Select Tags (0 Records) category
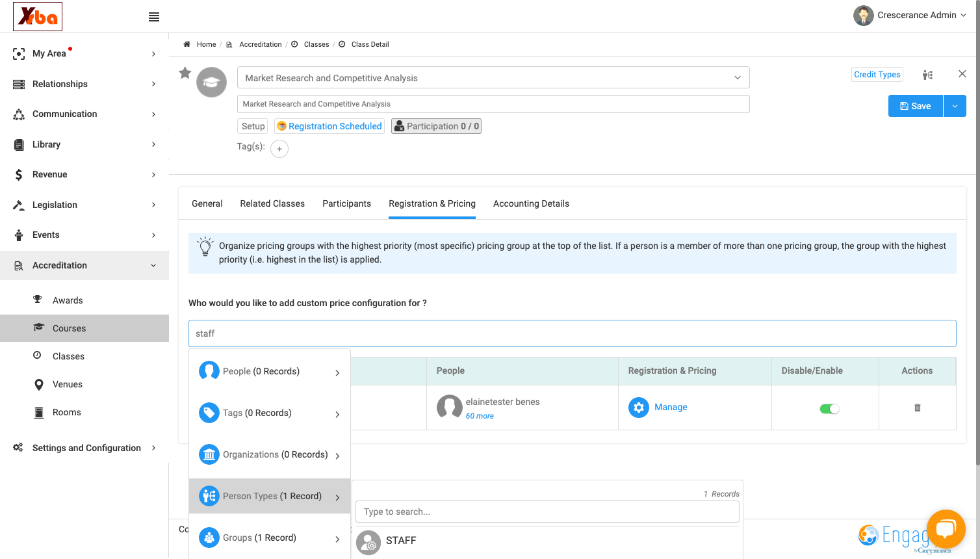 coord(270,413)
